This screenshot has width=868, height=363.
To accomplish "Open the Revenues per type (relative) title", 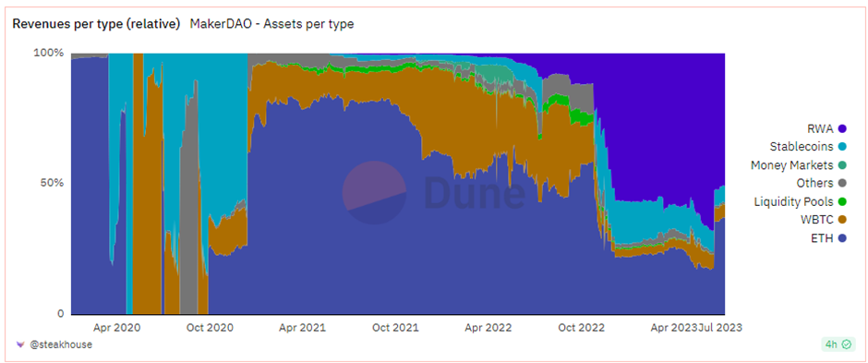I will 96,24.
